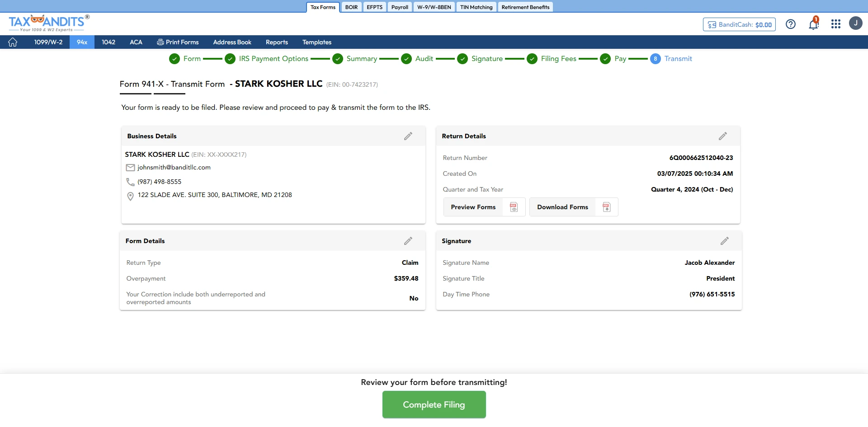Image resolution: width=868 pixels, height=427 pixels.
Task: Switch to the Tax Forms top tab
Action: tap(323, 7)
